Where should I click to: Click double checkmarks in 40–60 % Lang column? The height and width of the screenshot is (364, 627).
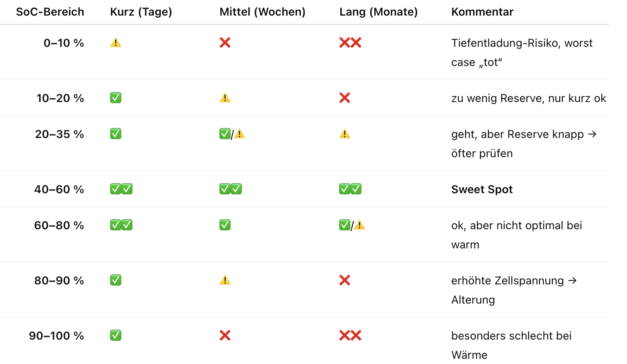[x=350, y=189]
